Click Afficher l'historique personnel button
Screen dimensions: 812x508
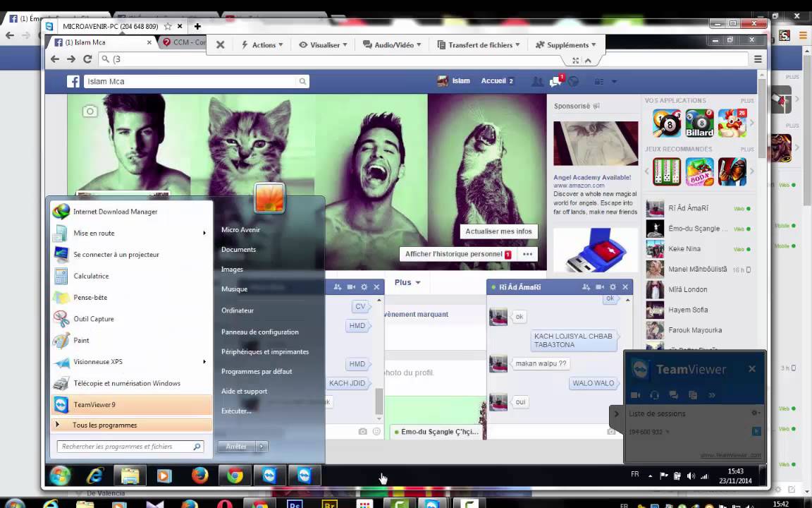pyautogui.click(x=458, y=254)
